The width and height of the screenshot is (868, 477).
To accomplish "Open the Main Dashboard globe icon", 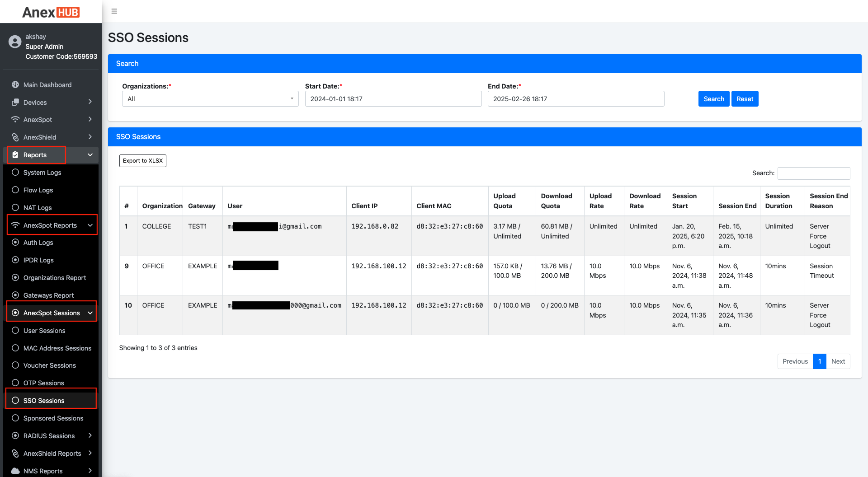I will coord(15,84).
